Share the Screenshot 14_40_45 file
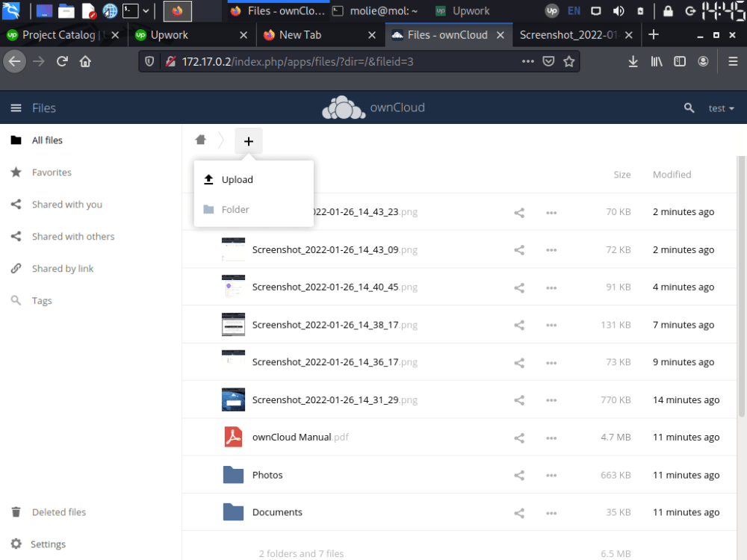 [519, 287]
